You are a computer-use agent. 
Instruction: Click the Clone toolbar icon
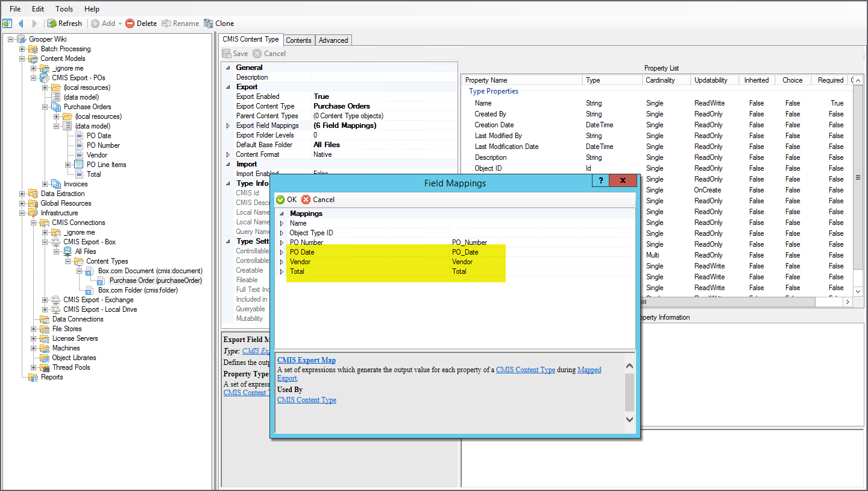coord(209,24)
